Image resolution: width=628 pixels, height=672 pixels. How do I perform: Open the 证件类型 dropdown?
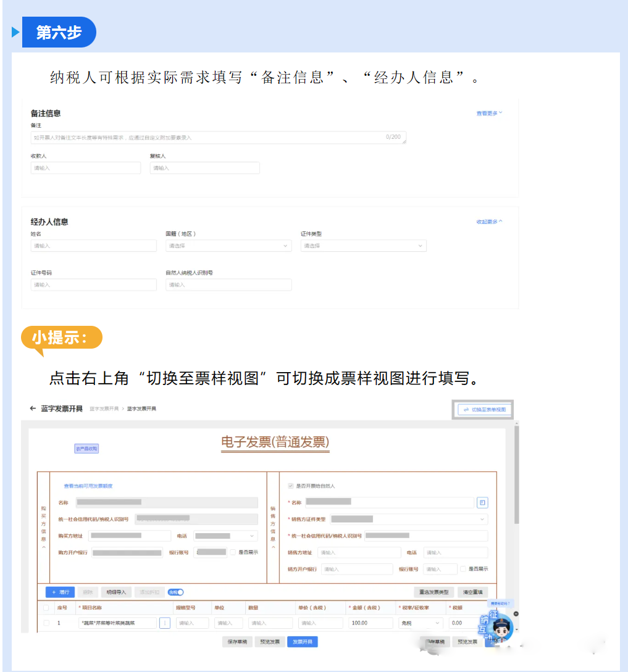pos(363,246)
